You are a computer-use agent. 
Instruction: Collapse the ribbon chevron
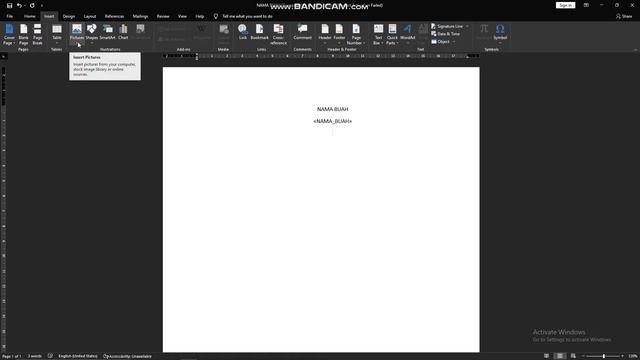pos(636,49)
